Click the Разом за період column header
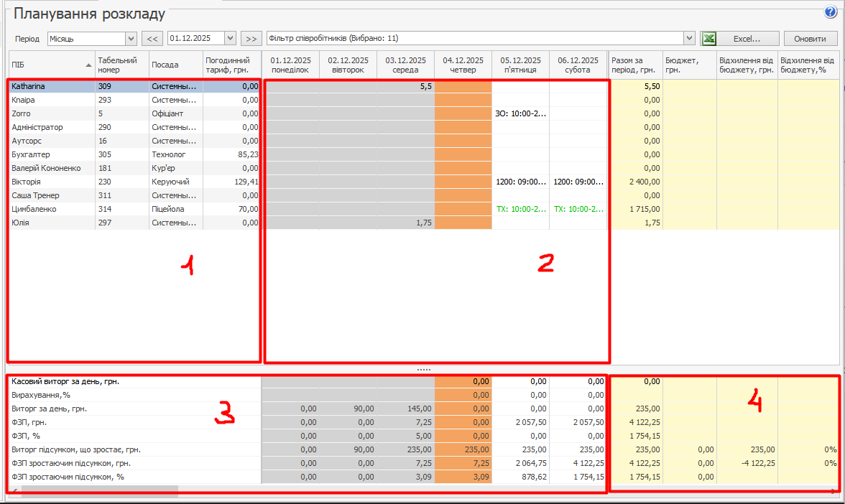 (x=635, y=65)
